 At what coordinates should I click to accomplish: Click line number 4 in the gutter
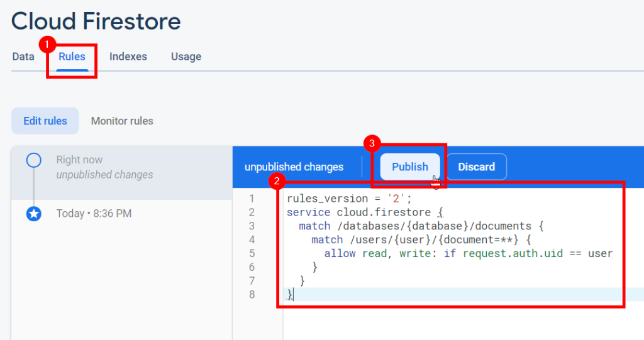tap(252, 239)
